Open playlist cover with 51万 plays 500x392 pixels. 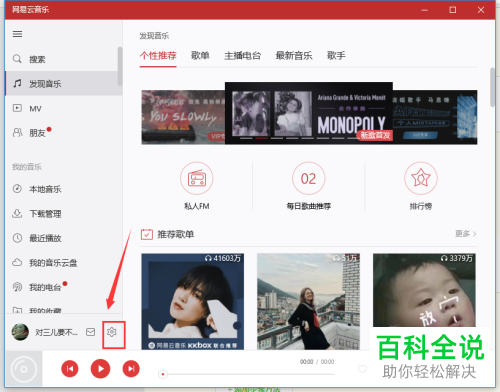308,301
